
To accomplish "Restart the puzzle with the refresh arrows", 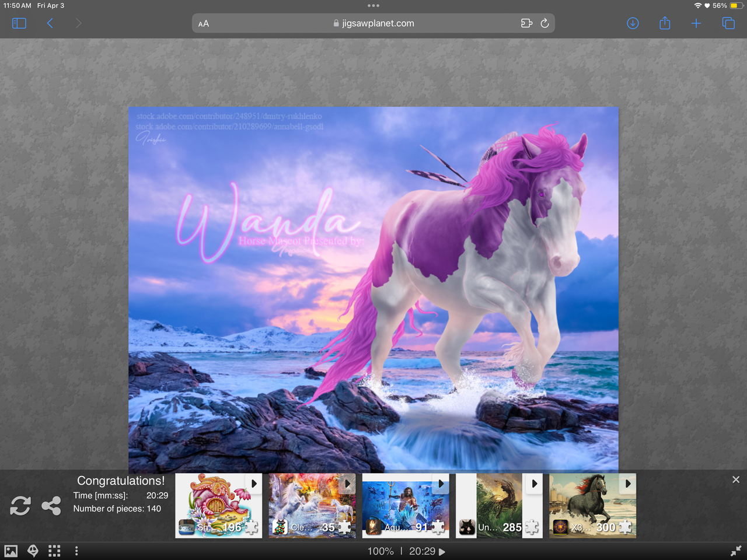I will click(20, 506).
